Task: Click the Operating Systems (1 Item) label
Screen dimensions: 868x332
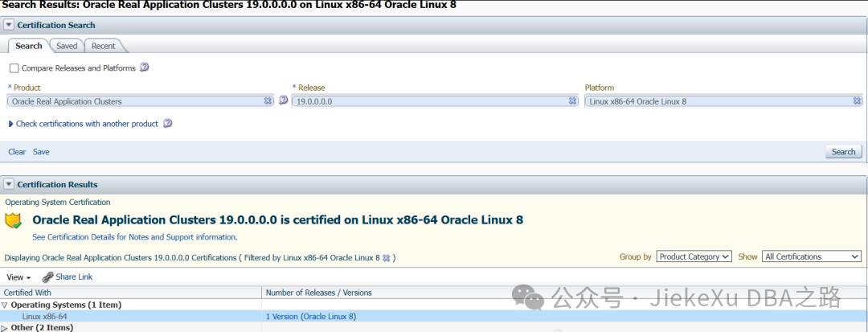Action: 67,305
